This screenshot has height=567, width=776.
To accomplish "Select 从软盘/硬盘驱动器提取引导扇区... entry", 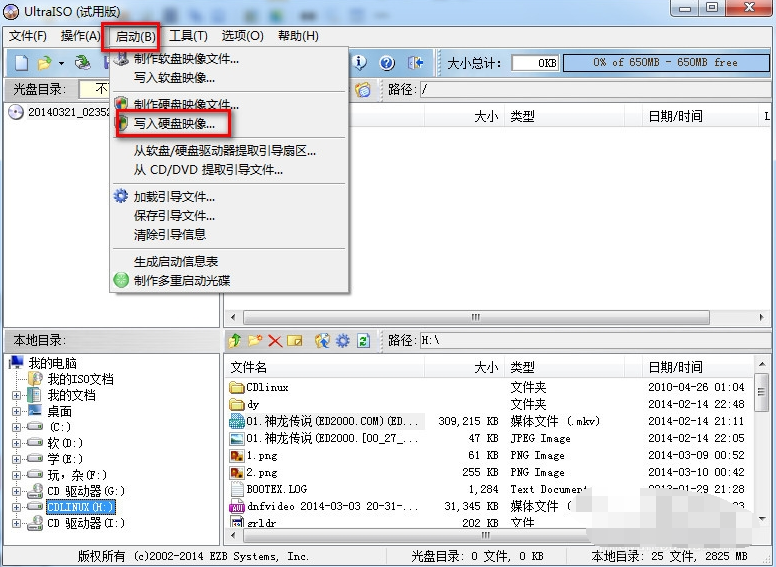I will (229, 151).
